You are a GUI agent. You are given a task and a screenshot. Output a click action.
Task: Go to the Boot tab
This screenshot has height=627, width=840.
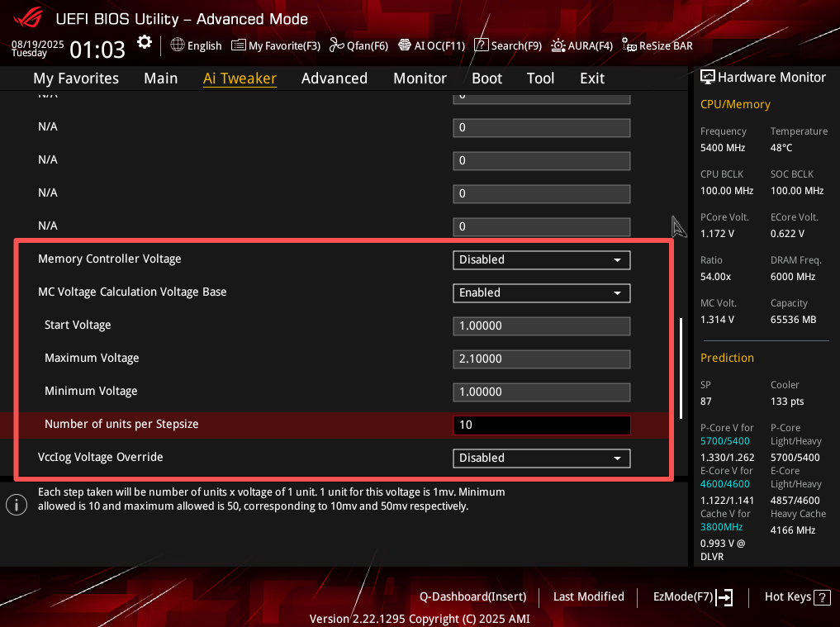(x=487, y=78)
